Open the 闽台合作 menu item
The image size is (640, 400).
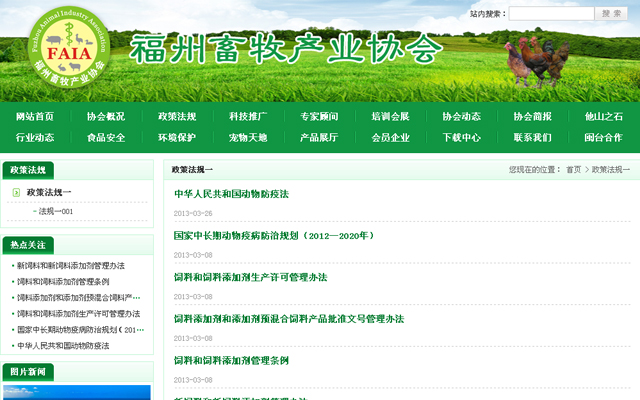pos(603,138)
